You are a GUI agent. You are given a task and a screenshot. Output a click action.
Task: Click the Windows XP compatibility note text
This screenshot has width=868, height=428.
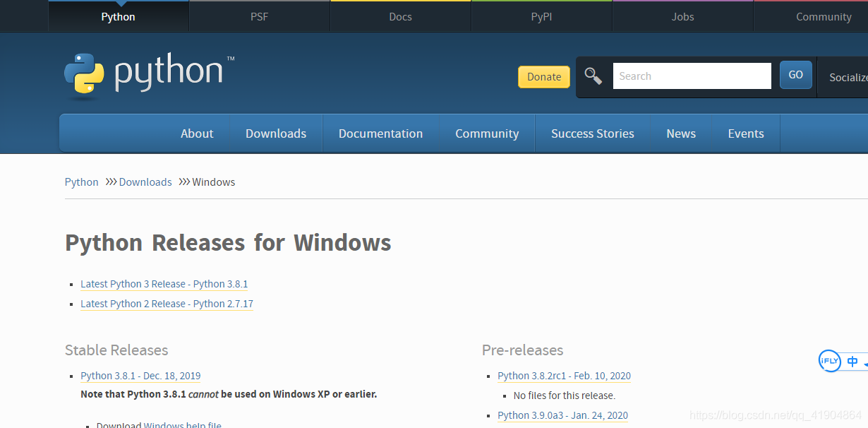pyautogui.click(x=229, y=394)
